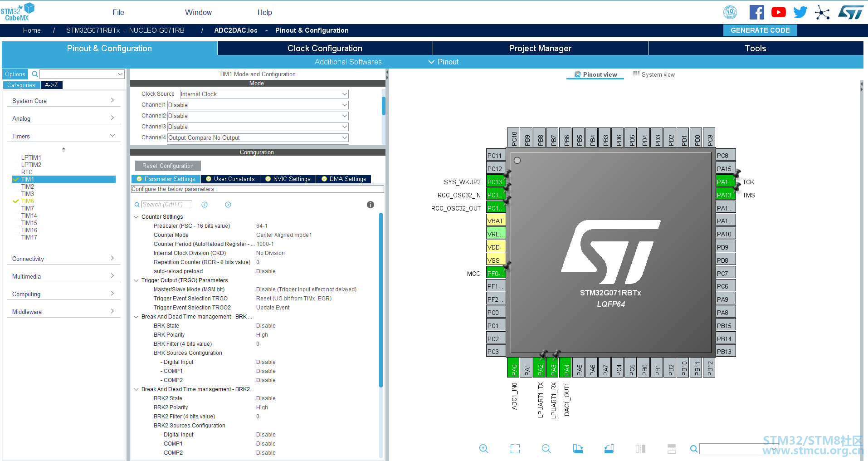Viewport: 868px width, 461px height.
Task: Click the horizontal flip view icon
Action: tap(640, 449)
